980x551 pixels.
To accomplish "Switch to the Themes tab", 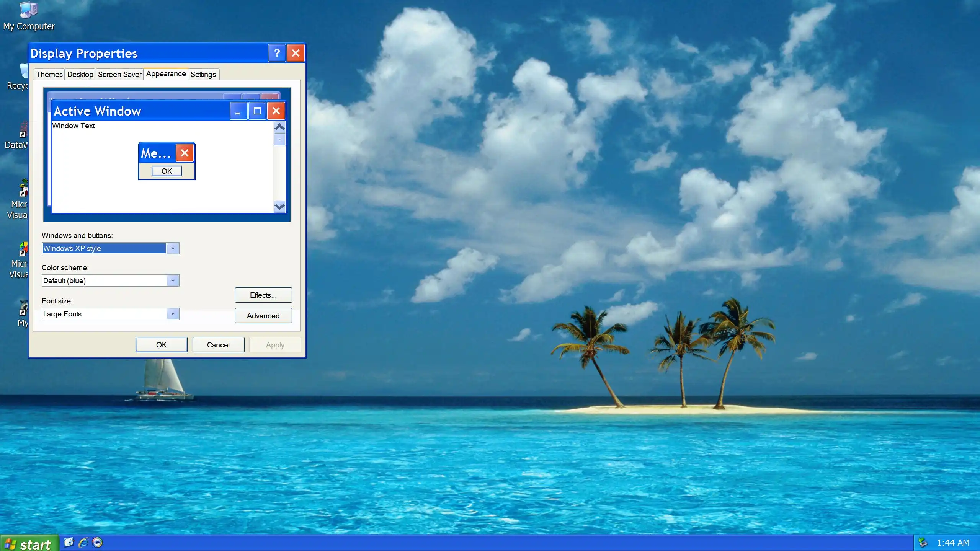I will [x=49, y=74].
